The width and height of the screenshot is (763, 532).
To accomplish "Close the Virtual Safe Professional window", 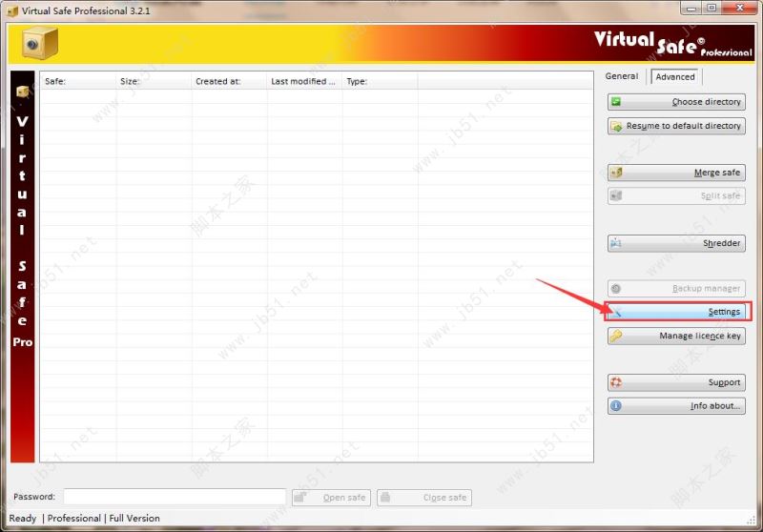I will click(740, 9).
